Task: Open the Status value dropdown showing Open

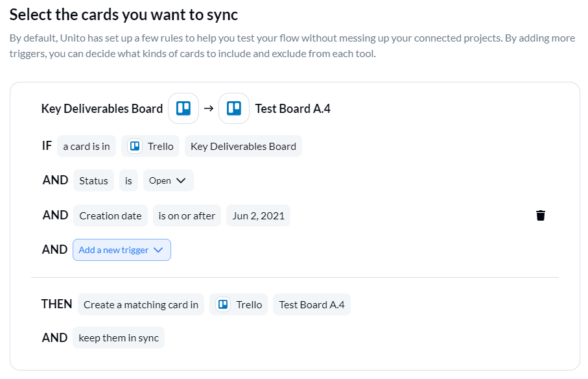Action: pyautogui.click(x=169, y=180)
